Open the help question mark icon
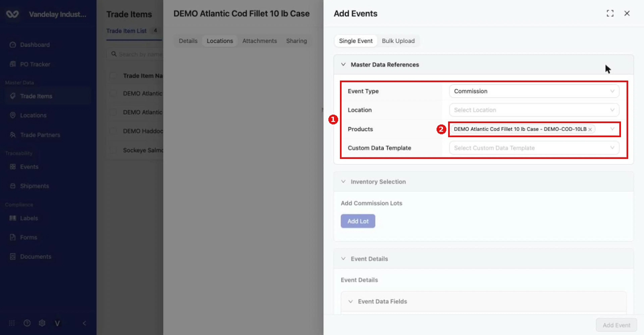 27,323
